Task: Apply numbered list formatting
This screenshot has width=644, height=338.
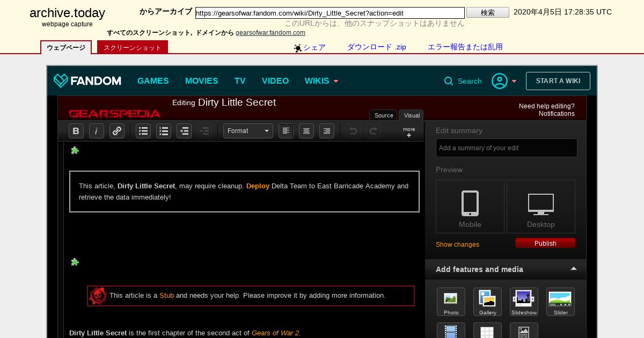Action: click(x=164, y=131)
